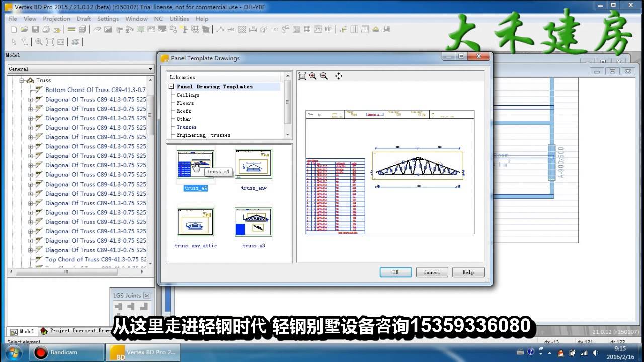Confirm the dialog with OK
Screen dimensions: 644x362
pyautogui.click(x=395, y=272)
